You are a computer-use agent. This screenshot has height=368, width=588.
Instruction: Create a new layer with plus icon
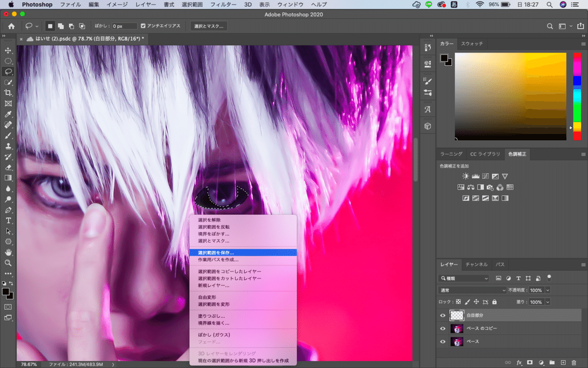(x=563, y=363)
